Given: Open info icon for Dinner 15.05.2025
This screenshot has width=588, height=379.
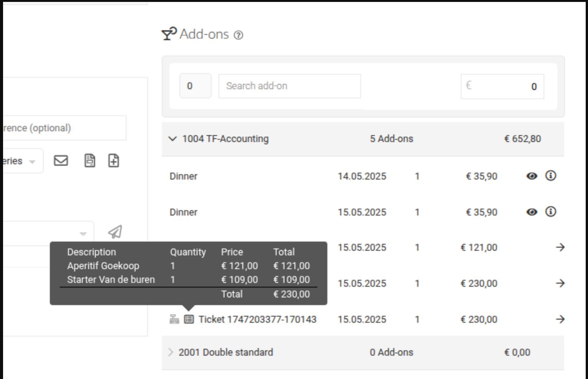Looking at the screenshot, I should 551,212.
